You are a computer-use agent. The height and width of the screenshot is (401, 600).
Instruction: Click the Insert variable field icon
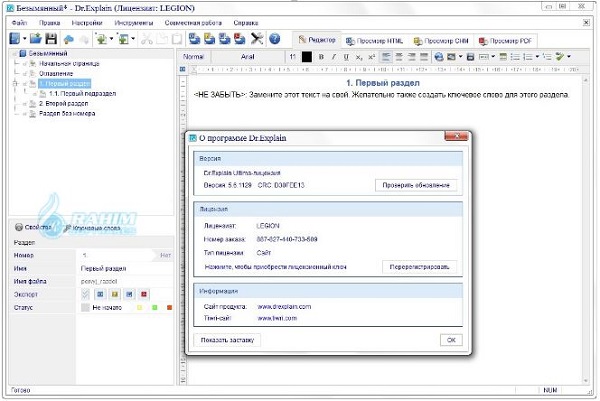coord(484,57)
